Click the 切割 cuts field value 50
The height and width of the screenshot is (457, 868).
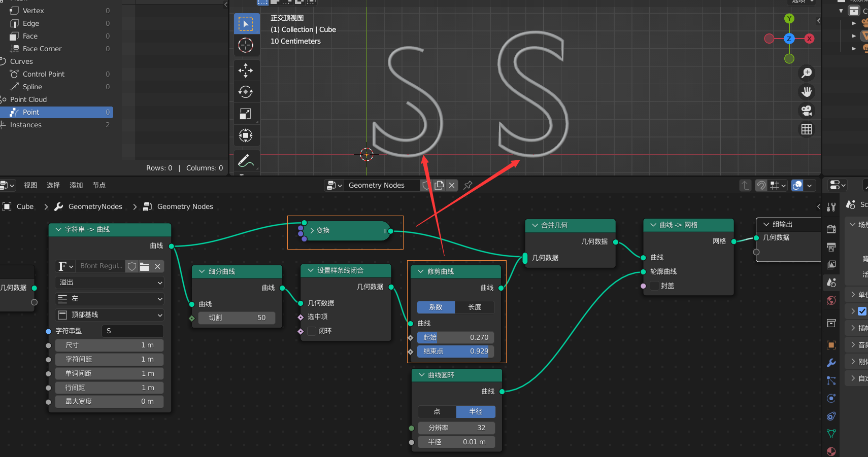click(237, 318)
